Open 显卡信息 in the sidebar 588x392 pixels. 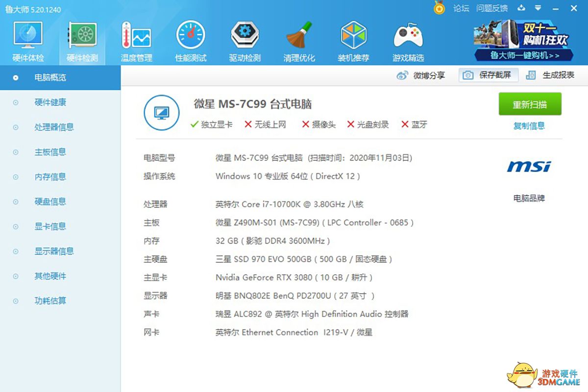[60, 226]
